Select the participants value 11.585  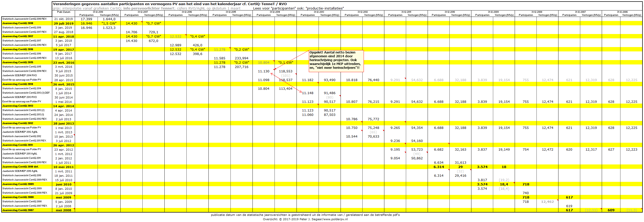(x=220, y=58)
